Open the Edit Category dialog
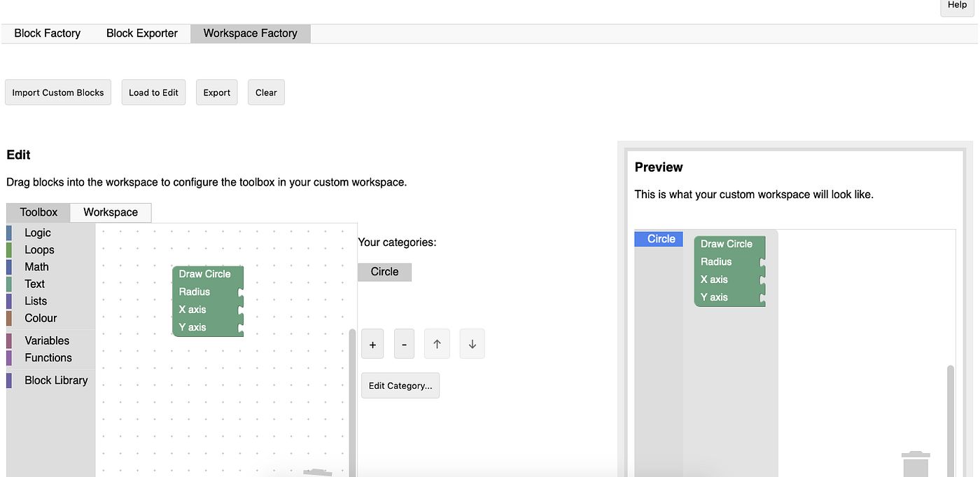Image resolution: width=980 pixels, height=477 pixels. [x=400, y=385]
